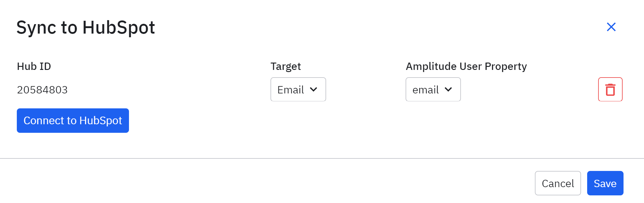Click the Target column heading
This screenshot has width=644, height=203.
(285, 66)
